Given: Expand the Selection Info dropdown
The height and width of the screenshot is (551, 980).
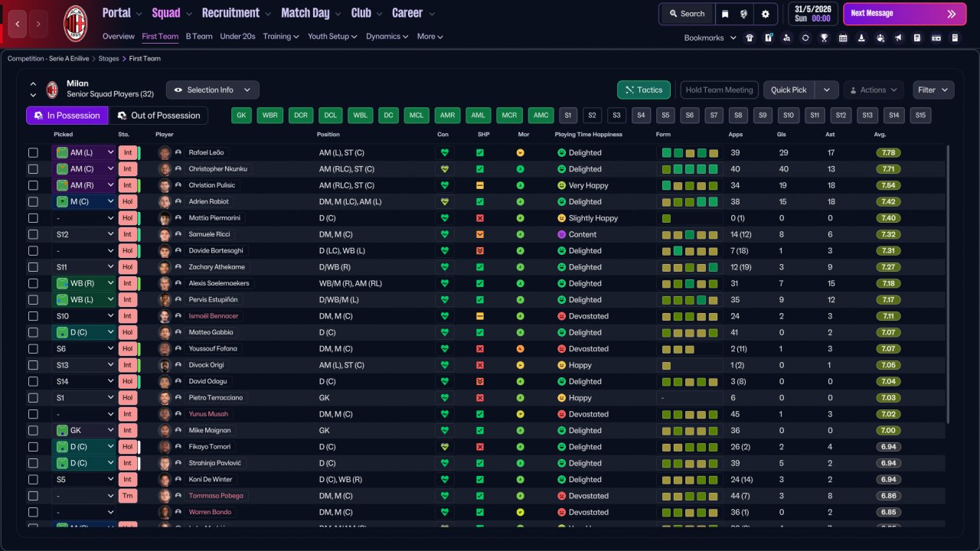Looking at the screenshot, I should 212,90.
